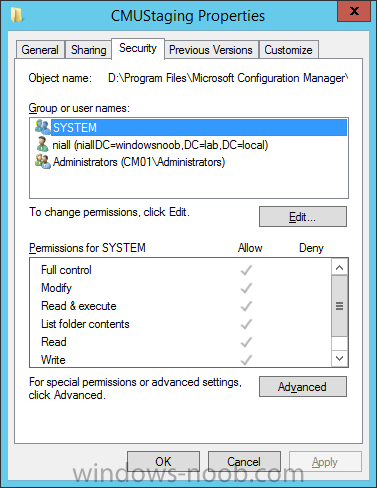Screen dimensions: 377x488
Task: Click the Full control allow checkmark
Action: 246,270
